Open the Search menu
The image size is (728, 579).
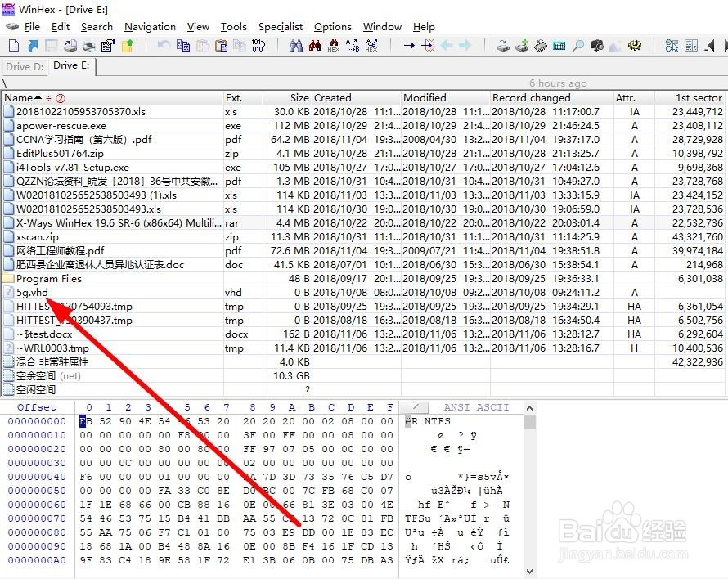[x=97, y=27]
